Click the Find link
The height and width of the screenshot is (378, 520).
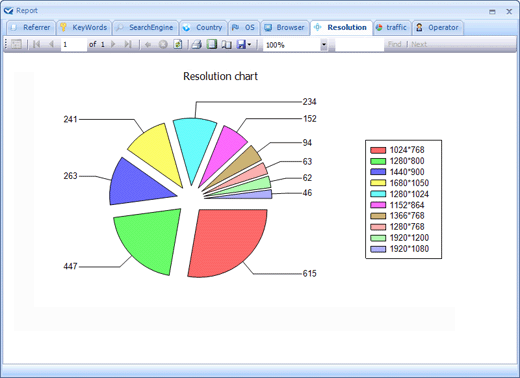pos(395,44)
